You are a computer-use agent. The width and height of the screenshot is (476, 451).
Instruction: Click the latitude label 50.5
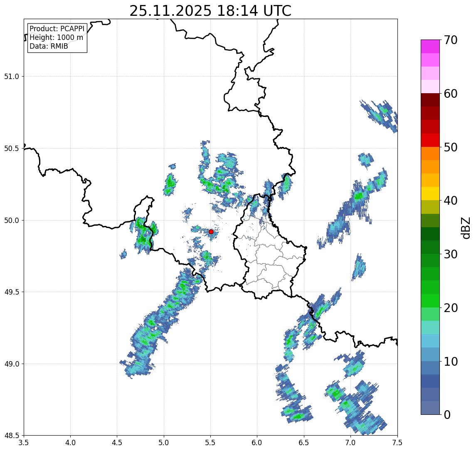pyautogui.click(x=12, y=148)
